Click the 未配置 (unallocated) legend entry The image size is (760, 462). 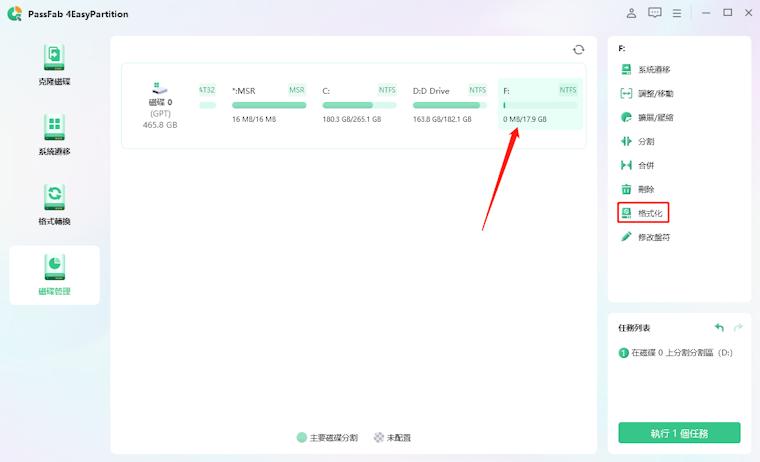tap(392, 437)
